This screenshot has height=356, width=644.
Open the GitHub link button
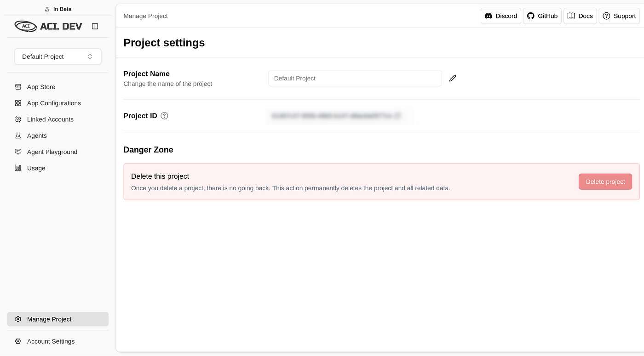pos(542,16)
